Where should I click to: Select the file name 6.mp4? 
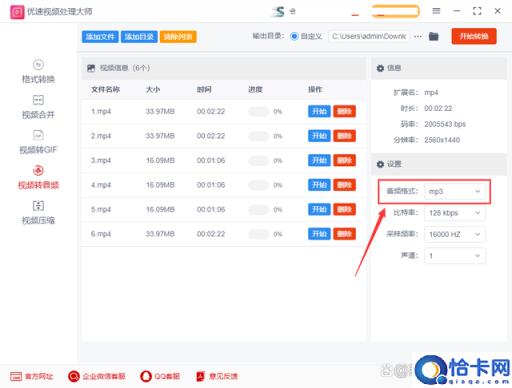(101, 234)
